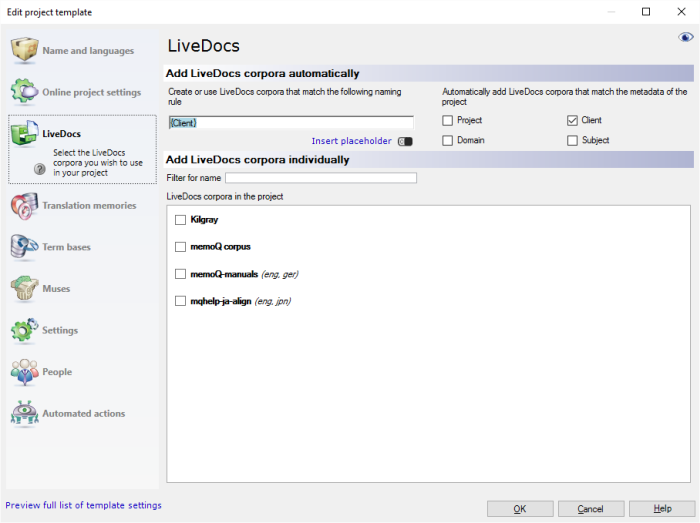Check the memoQ-manuals corpus checkbox

click(x=180, y=273)
